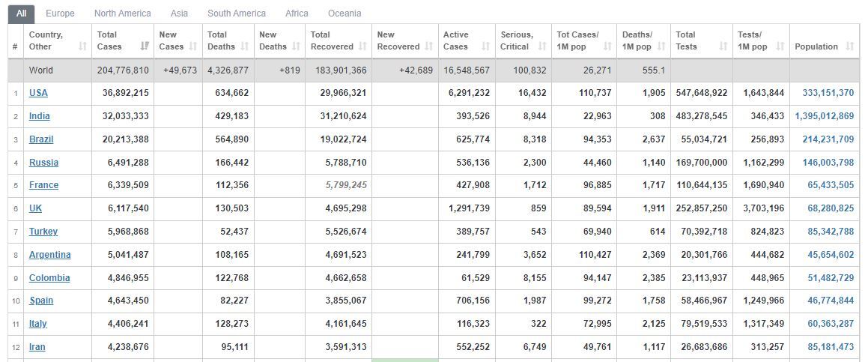The width and height of the screenshot is (868, 362).
Task: Sort by Serious, Critical arrows
Action: coord(542,46)
